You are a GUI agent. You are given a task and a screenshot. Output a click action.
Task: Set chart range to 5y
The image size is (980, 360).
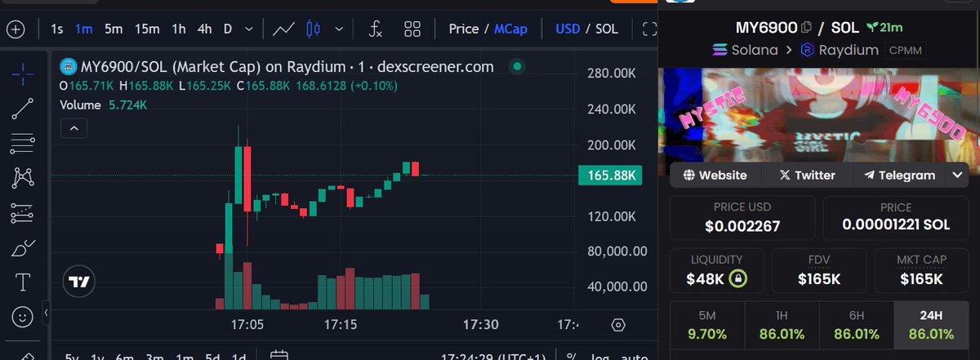[x=72, y=357]
